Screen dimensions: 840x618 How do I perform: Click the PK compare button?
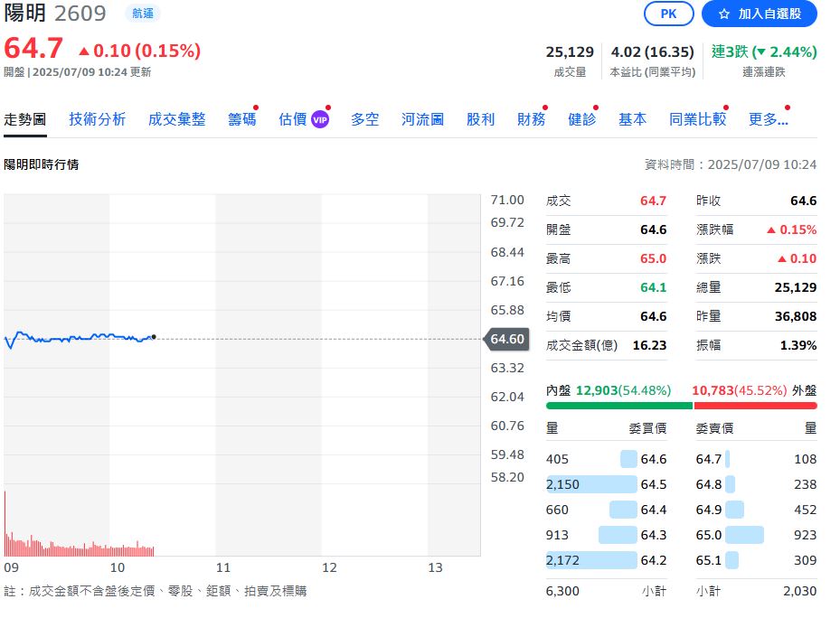click(668, 14)
